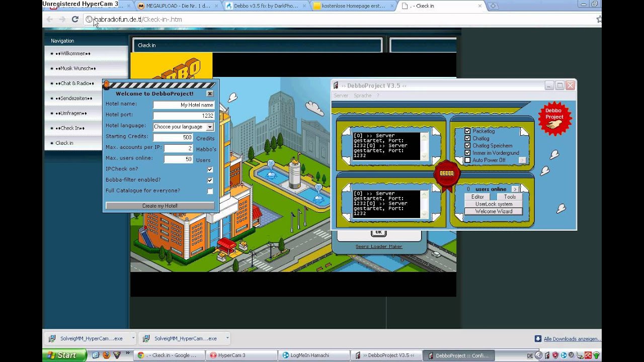Open Sprache menu in DebboProject window
Image resolution: width=644 pixels, height=362 pixels.
click(362, 96)
